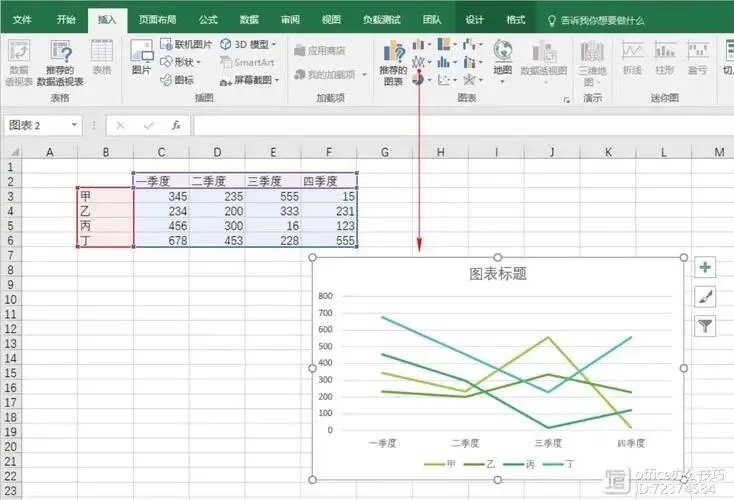Open the line or area chart menu
734x500 pixels.
421,62
